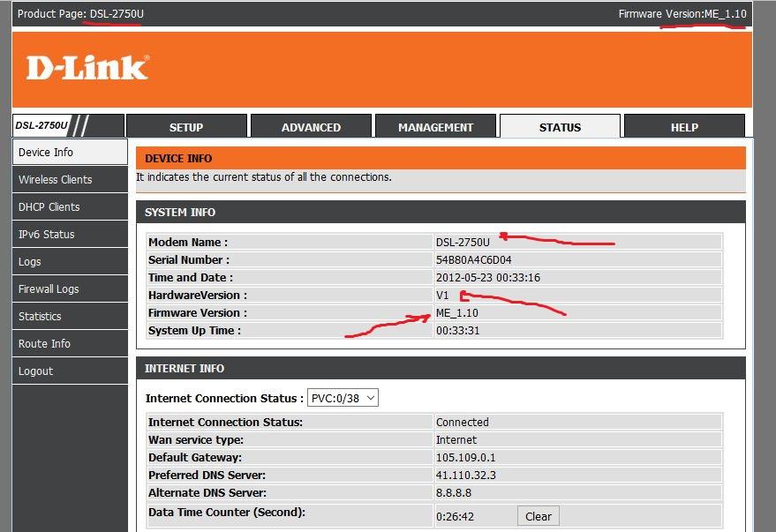Open the HELP tab
This screenshot has width=776, height=532.
pos(684,127)
